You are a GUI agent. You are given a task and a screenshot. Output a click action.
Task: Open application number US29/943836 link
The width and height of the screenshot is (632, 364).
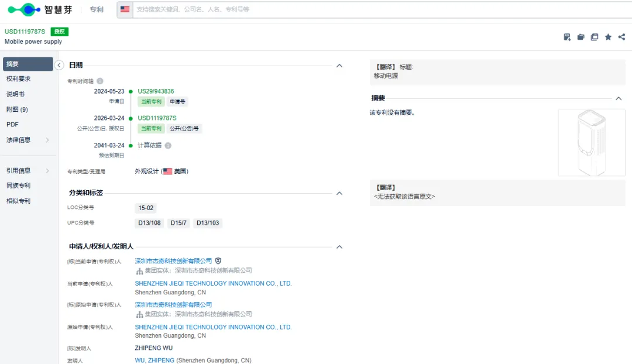point(156,91)
